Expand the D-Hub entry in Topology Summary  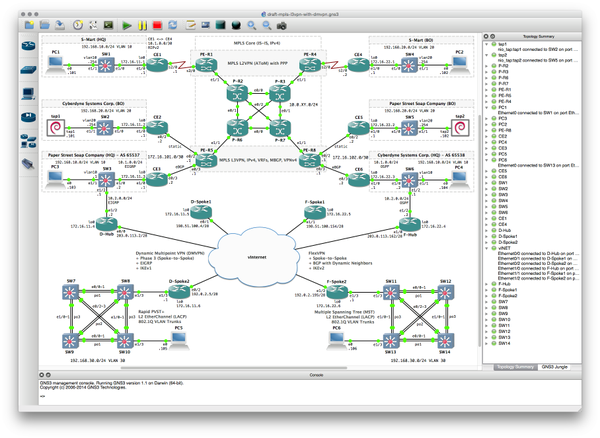click(x=487, y=230)
